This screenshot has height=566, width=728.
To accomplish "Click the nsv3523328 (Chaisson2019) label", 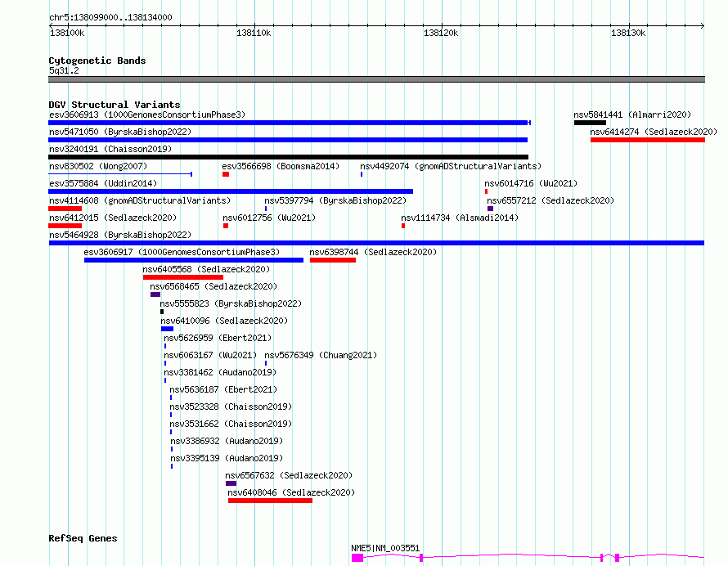I will tap(231, 407).
